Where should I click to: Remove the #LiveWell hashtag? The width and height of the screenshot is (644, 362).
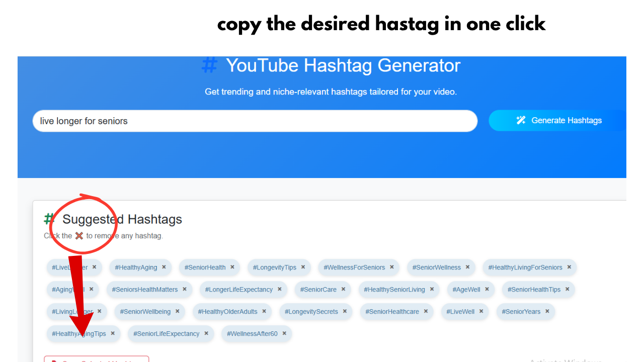[481, 312]
